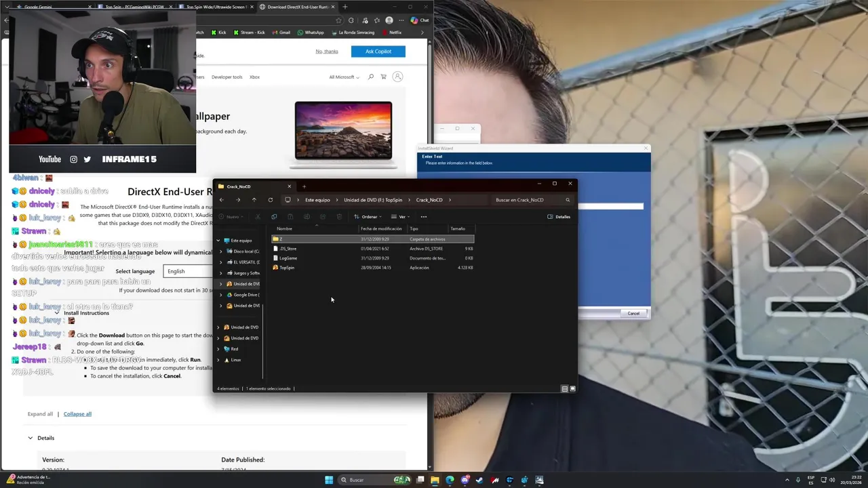Screen dimensions: 868x488
Task: Open the Nuevo dropdown in Explorer
Action: click(231, 217)
